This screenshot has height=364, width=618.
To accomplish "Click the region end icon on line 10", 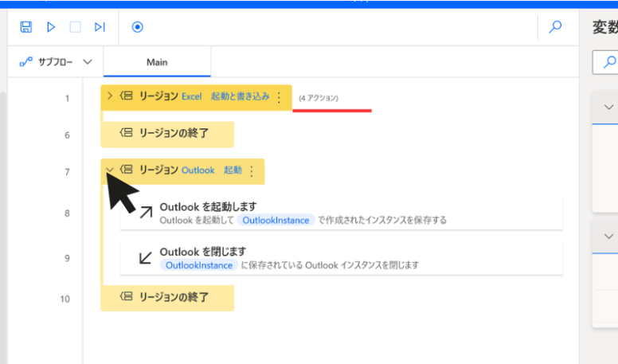I will point(126,296).
